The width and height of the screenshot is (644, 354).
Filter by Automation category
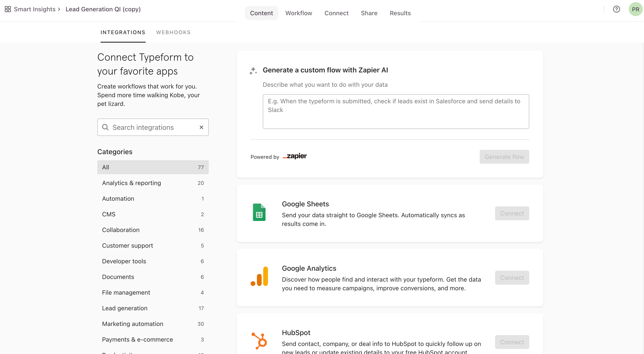153,199
